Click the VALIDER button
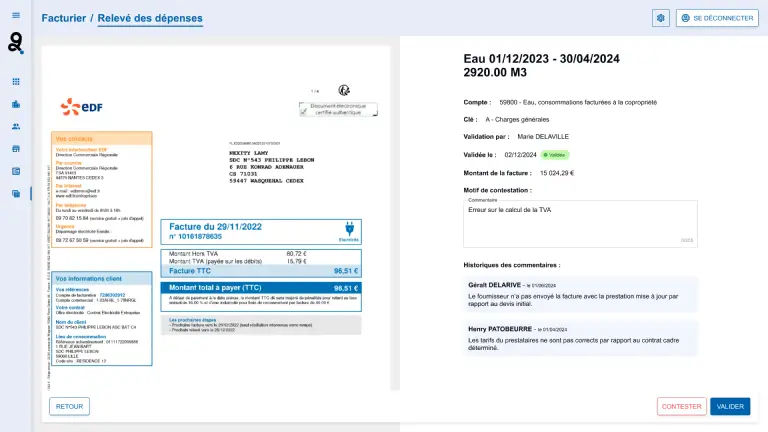 [x=730, y=407]
